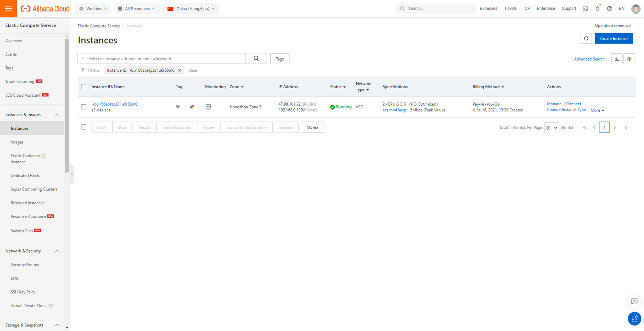Click the Tags filter button
This screenshot has width=644, height=331.
pyautogui.click(x=280, y=59)
